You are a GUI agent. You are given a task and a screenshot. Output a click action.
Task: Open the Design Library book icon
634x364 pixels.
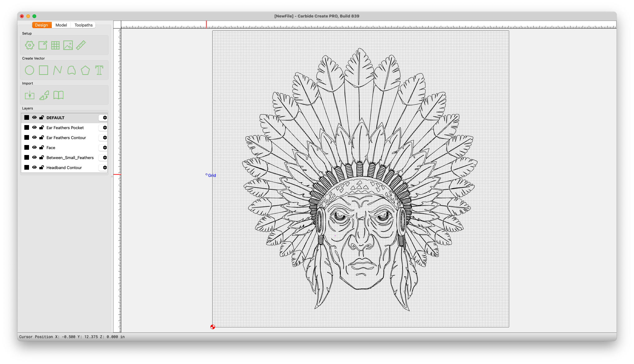(x=58, y=95)
